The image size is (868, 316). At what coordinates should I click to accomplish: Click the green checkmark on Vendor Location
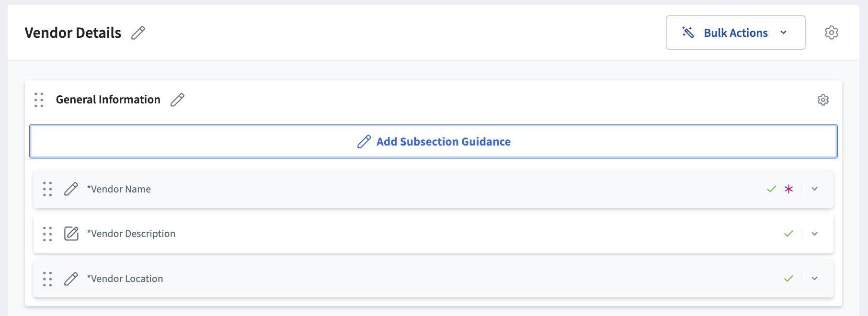click(788, 278)
